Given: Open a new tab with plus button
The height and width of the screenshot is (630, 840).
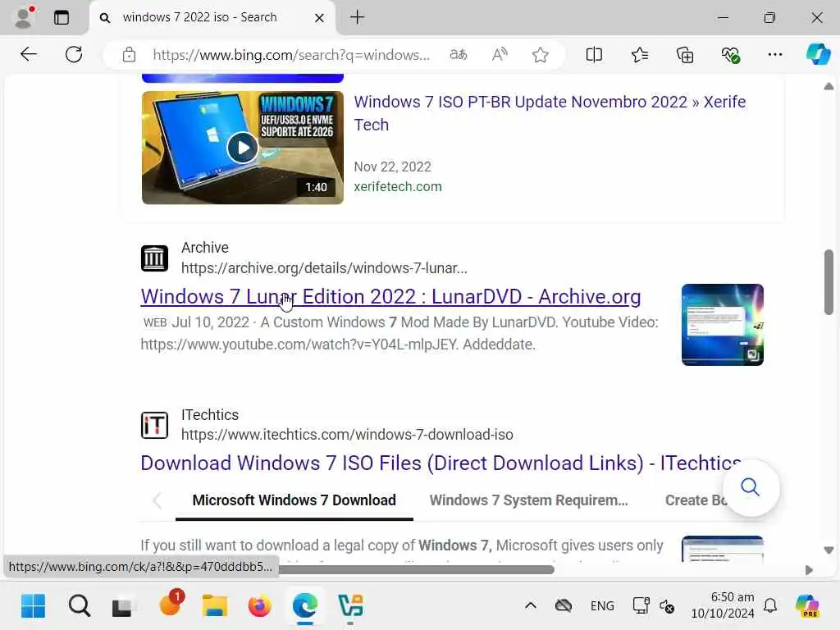Looking at the screenshot, I should pos(358,17).
